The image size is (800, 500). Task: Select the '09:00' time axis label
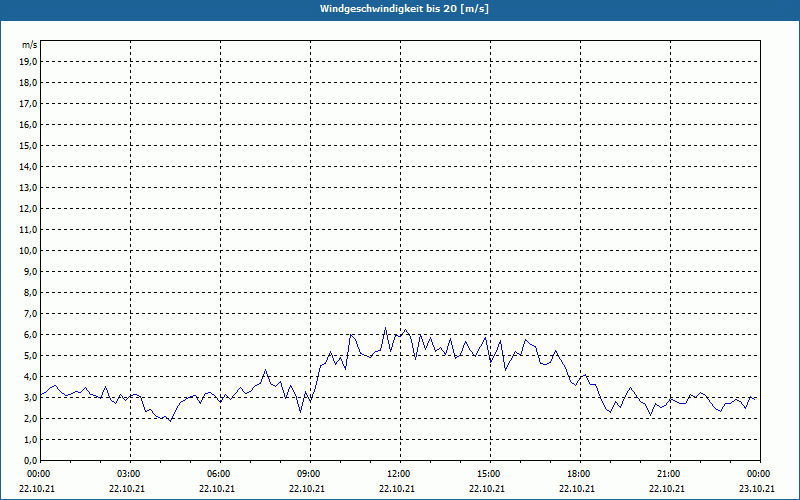pyautogui.click(x=310, y=474)
